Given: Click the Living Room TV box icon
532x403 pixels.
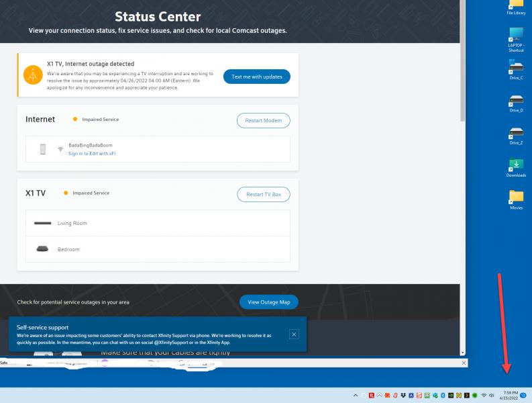Looking at the screenshot, I should pos(42,223).
